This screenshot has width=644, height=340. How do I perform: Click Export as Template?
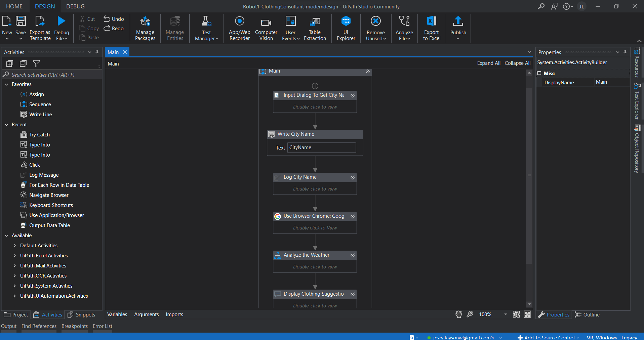[x=40, y=29]
